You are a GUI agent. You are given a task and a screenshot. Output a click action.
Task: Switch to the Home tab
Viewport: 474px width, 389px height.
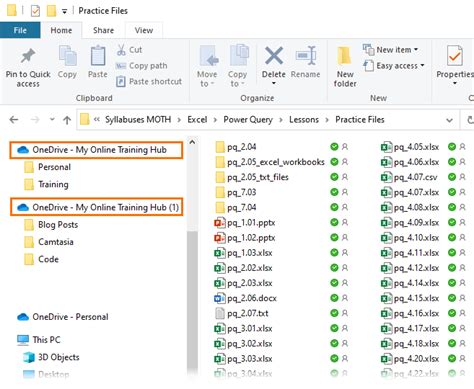coord(61,30)
